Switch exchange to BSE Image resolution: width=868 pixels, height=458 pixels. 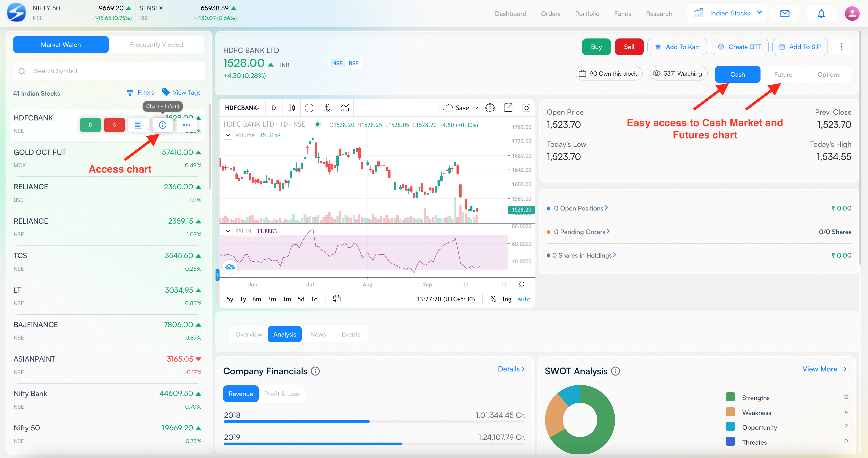(353, 63)
